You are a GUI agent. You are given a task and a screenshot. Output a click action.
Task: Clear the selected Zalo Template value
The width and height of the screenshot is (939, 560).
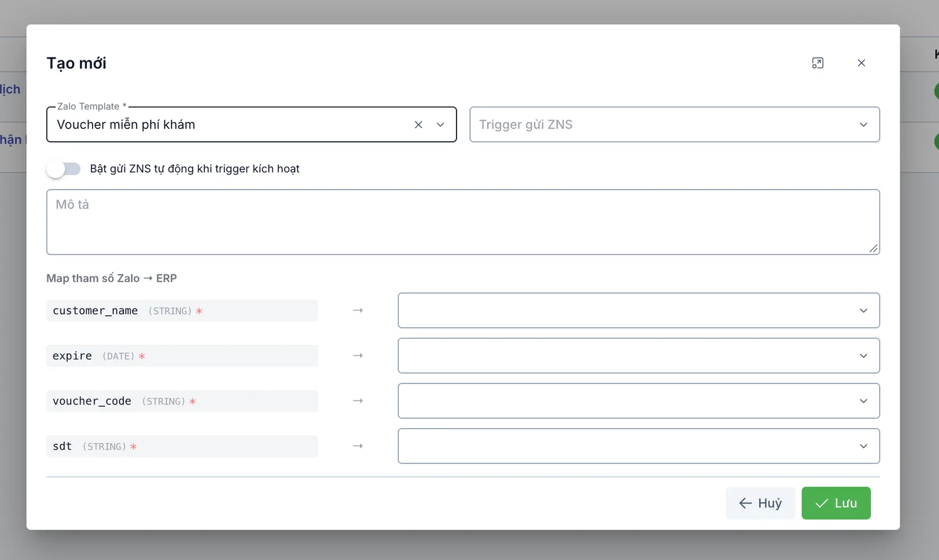pyautogui.click(x=418, y=125)
